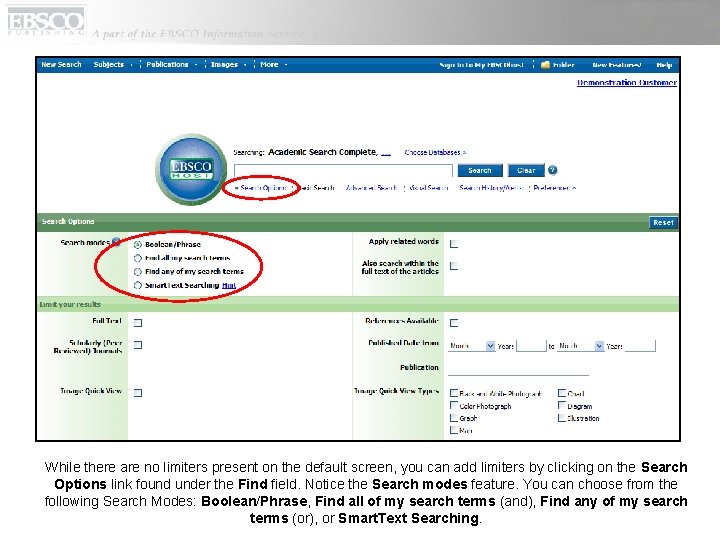
Task: Check Image Quick View limiter
Action: point(138,393)
